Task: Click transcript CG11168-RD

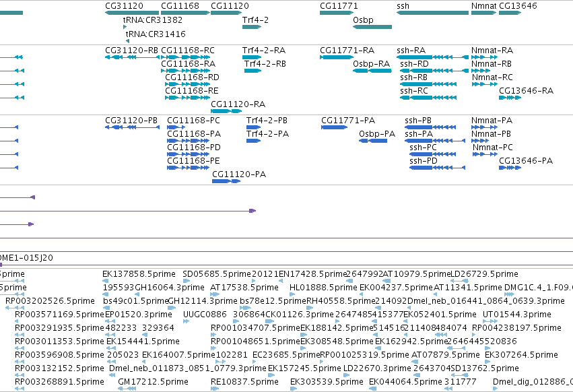Action: [192, 77]
